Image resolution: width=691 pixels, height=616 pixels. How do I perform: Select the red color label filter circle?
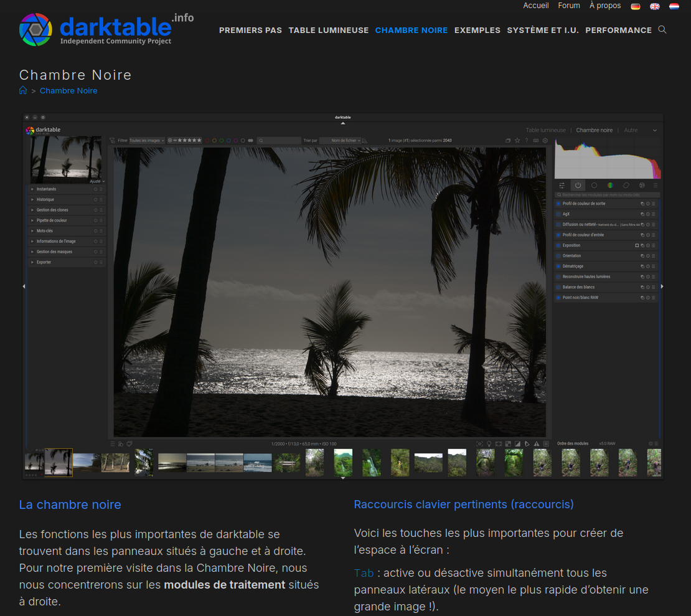click(x=207, y=141)
